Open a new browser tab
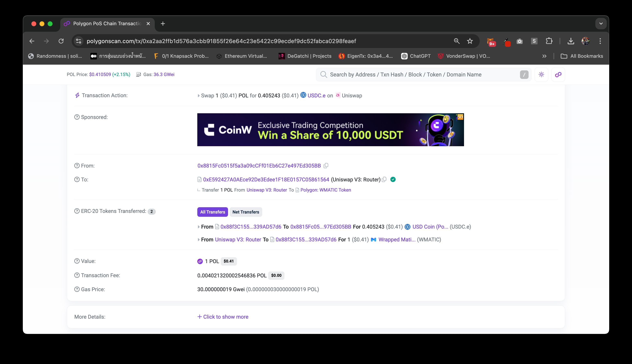 click(x=163, y=24)
